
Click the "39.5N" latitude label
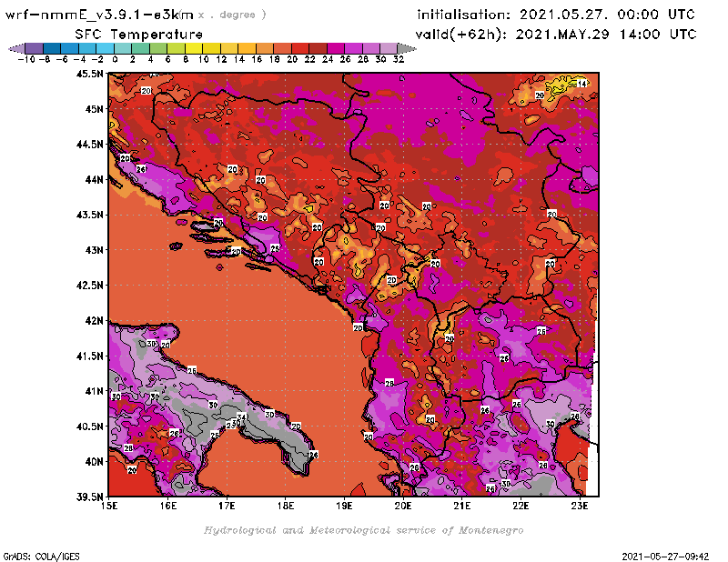coord(90,497)
